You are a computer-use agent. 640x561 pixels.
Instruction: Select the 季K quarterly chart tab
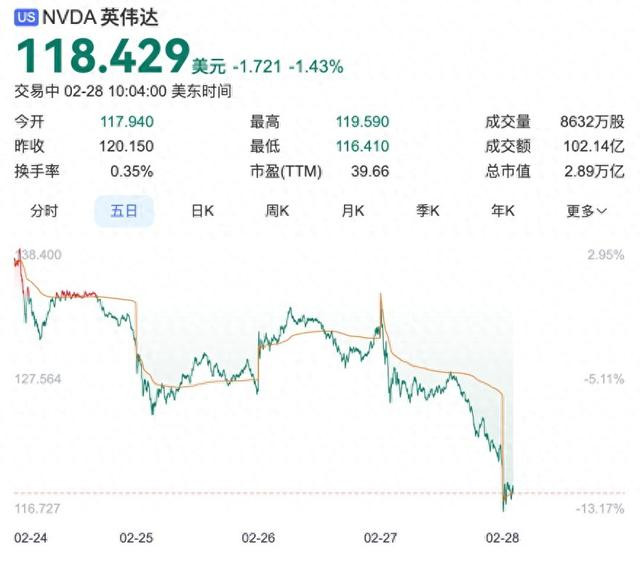point(428,211)
